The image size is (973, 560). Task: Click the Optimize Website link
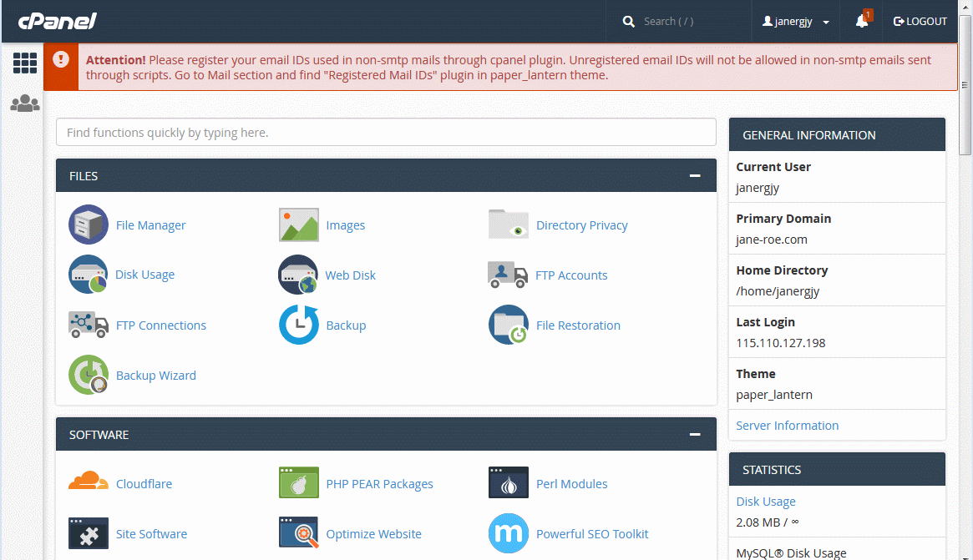(373, 534)
